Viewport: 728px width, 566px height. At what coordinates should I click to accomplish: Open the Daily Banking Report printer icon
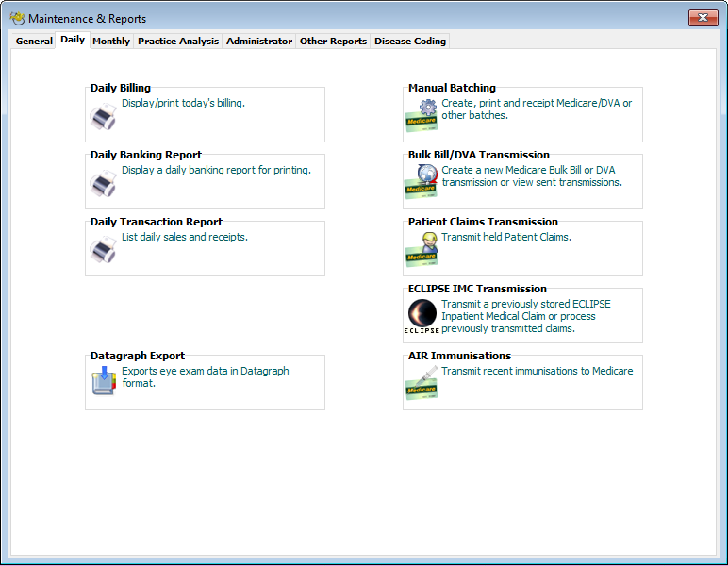click(103, 185)
